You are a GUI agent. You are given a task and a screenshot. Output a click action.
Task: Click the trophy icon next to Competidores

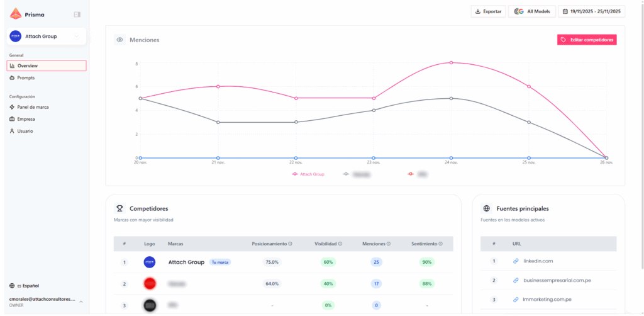pos(119,208)
